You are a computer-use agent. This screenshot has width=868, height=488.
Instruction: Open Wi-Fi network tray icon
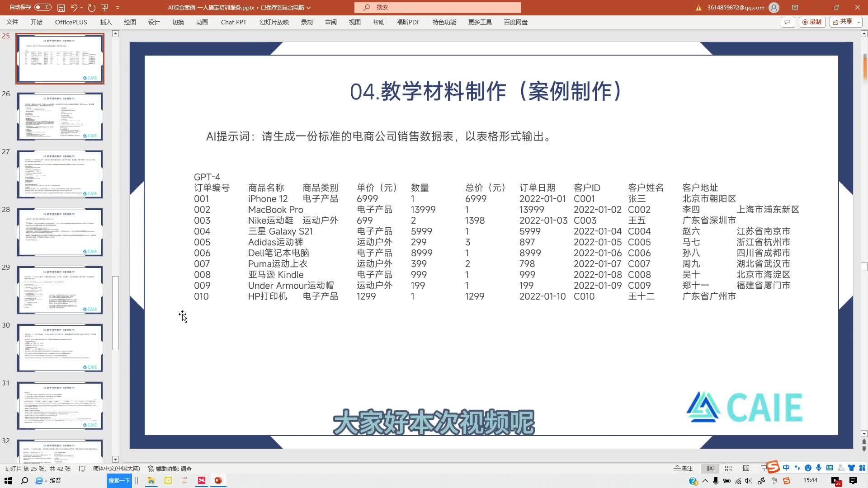pos(738,481)
